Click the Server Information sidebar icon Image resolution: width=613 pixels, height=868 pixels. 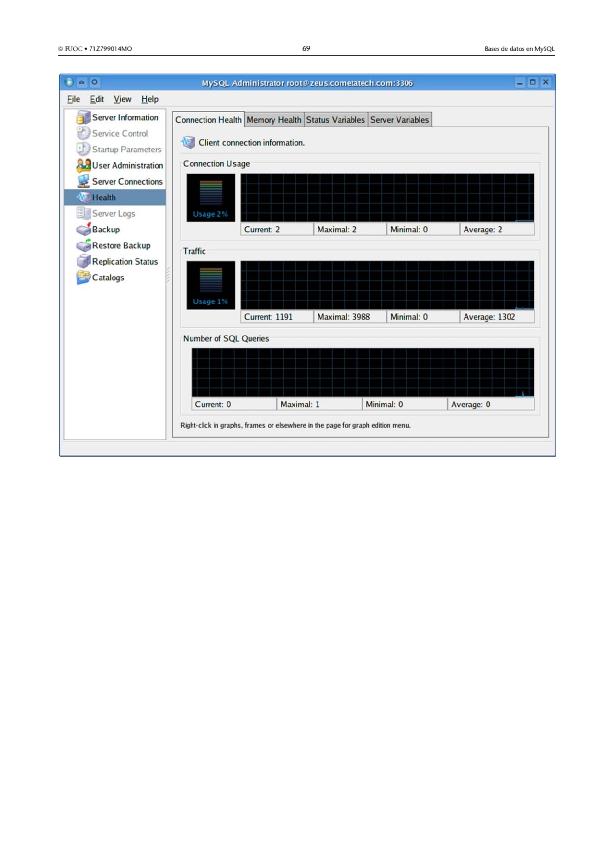[83, 117]
